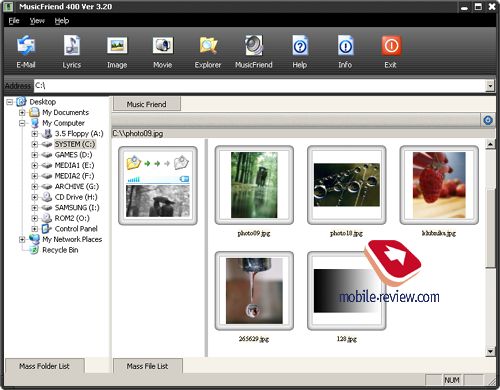This screenshot has width=500, height=390.
Task: Select the photo09.jpg thumbnail
Action: point(254,185)
